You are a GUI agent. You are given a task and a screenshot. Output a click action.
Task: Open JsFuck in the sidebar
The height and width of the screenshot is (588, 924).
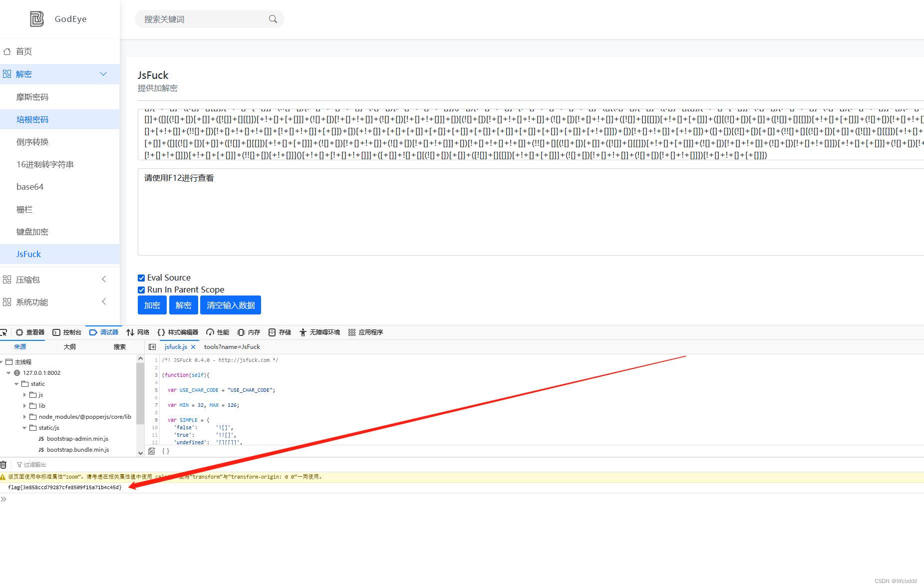[59, 254]
